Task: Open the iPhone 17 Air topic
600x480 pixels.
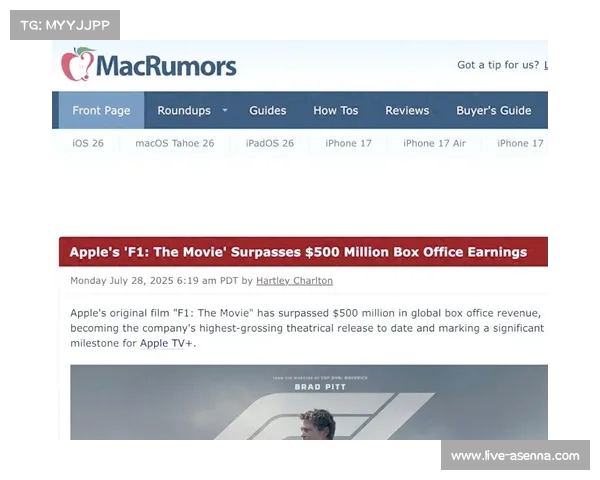Action: (434, 143)
